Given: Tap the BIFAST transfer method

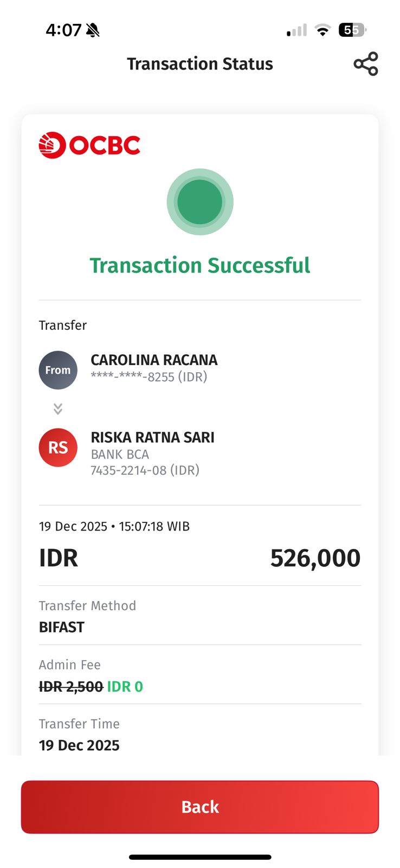Looking at the screenshot, I should (62, 627).
